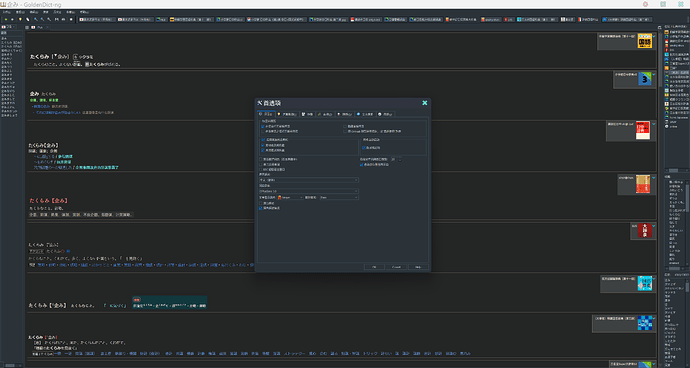Click horizontal scrollbar of dictionary list pane

tap(676, 170)
